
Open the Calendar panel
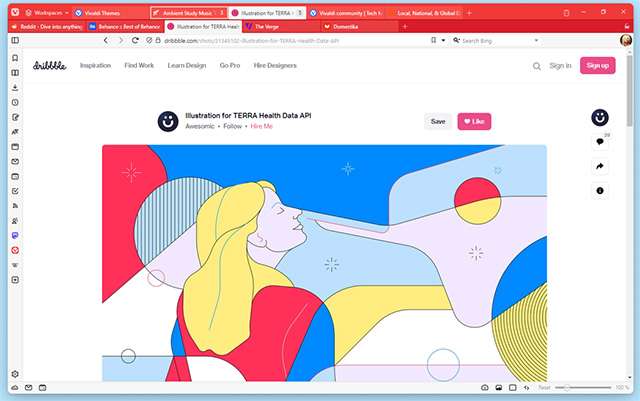tap(15, 176)
